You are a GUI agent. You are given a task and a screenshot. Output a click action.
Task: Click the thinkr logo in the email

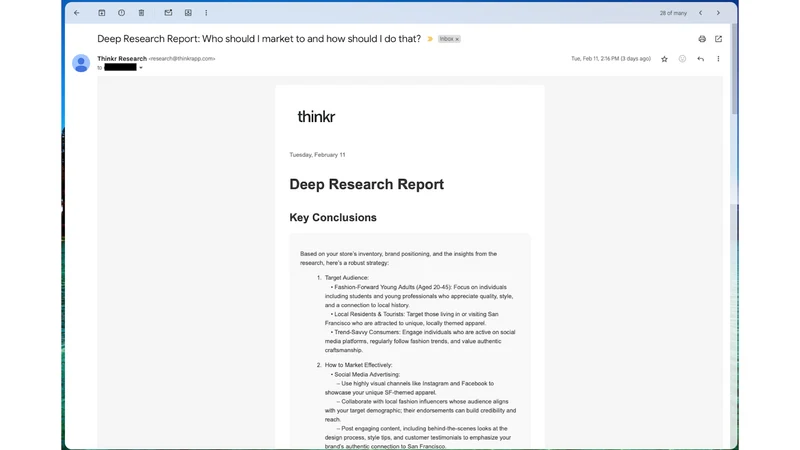[x=316, y=117]
